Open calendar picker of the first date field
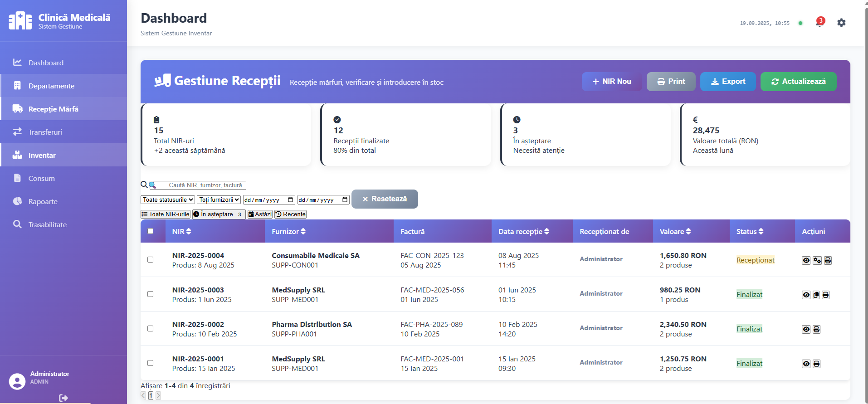Image resolution: width=868 pixels, height=404 pixels. tap(291, 200)
